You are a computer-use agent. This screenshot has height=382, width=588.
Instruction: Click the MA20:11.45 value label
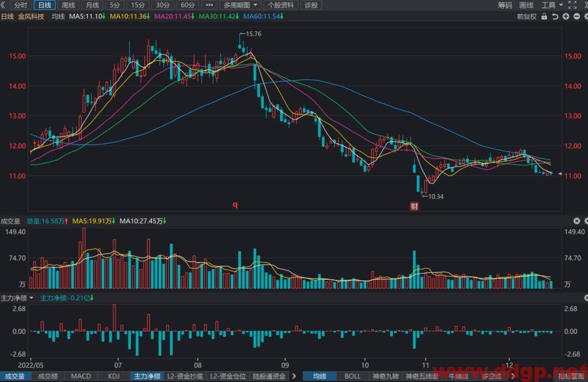[x=175, y=17]
